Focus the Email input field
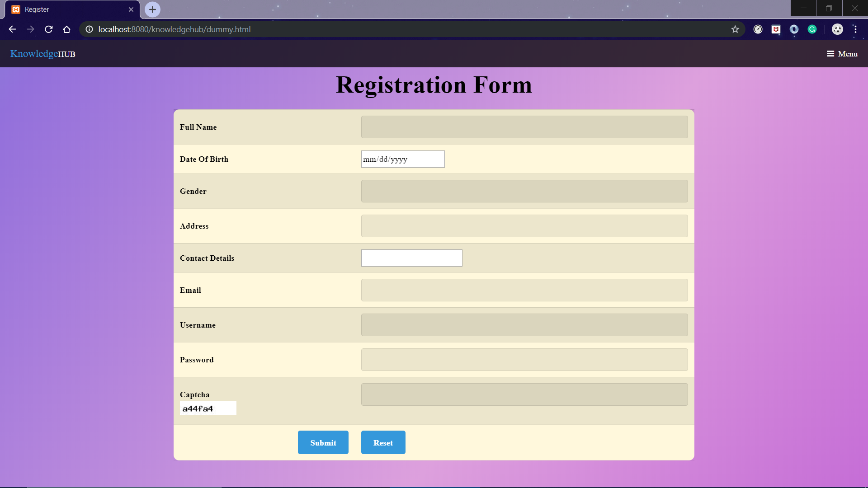This screenshot has width=868, height=488. click(x=524, y=290)
